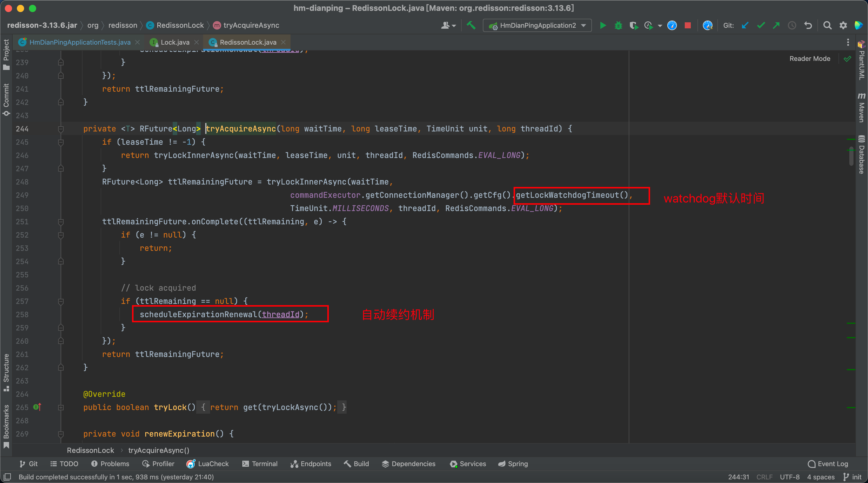Open Search Everywhere magnifier icon
The width and height of the screenshot is (868, 483).
pos(827,25)
